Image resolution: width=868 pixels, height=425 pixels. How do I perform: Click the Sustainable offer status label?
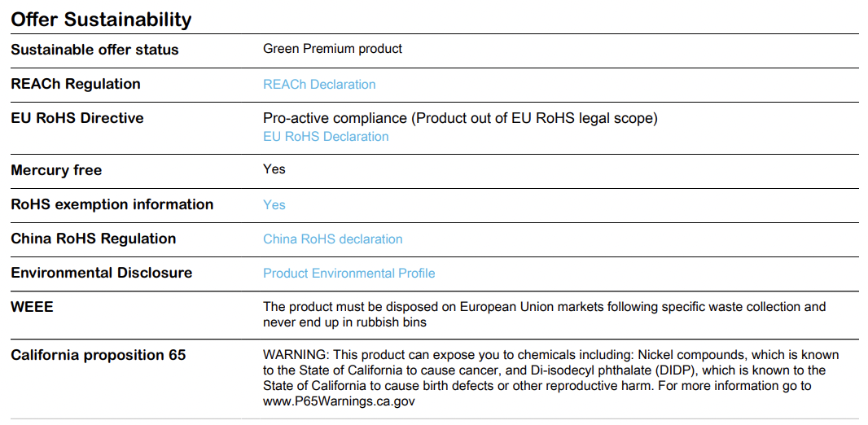click(x=94, y=49)
